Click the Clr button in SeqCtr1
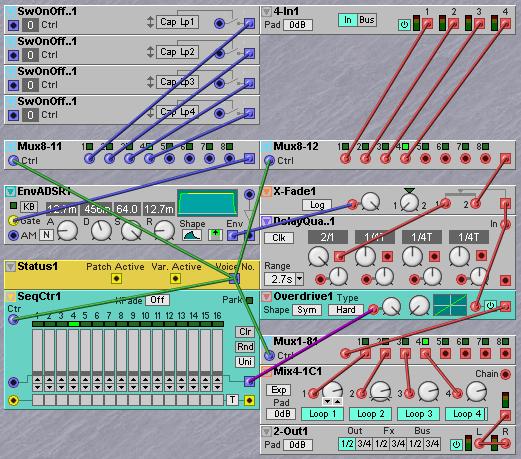The image size is (521, 459). [245, 332]
